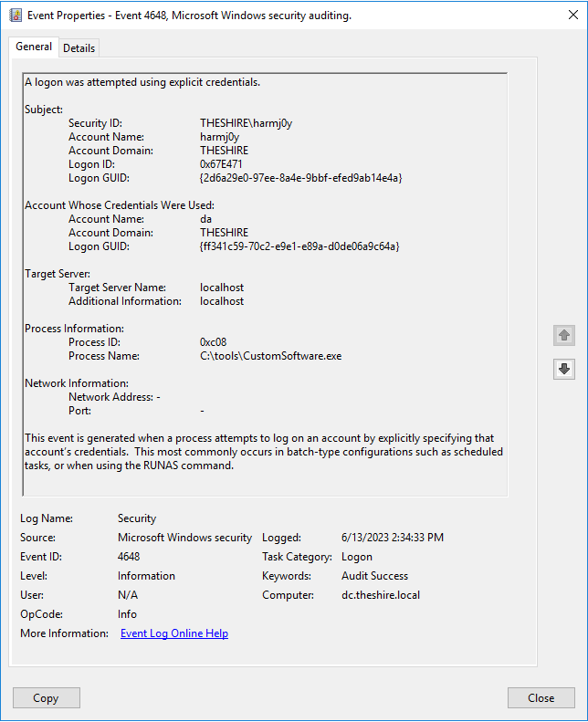The height and width of the screenshot is (722, 588).
Task: Close the dialog with the Close button
Action: pos(541,698)
